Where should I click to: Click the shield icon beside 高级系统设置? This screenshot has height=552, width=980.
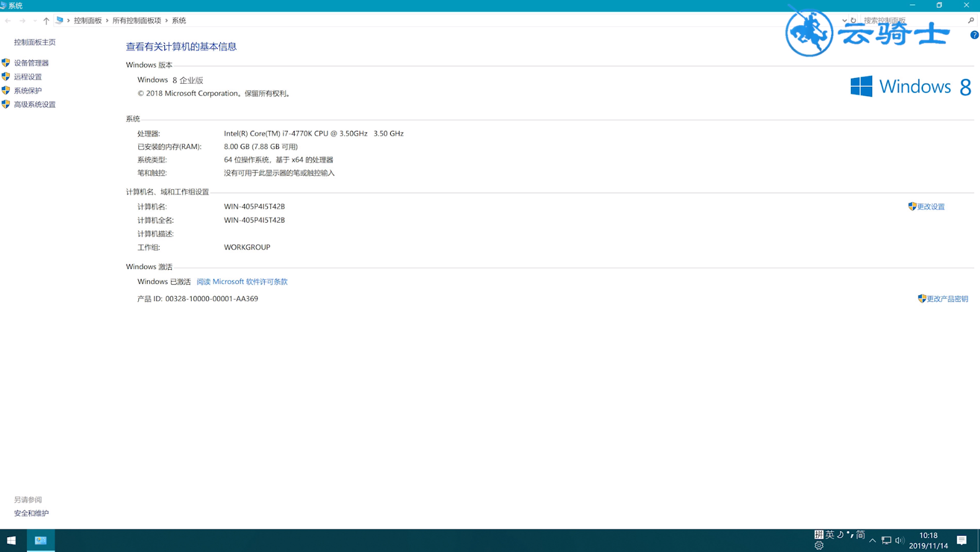6,104
